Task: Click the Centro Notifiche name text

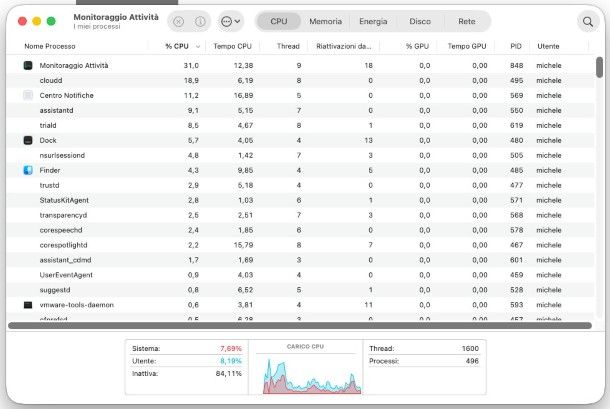Action: 67,95
